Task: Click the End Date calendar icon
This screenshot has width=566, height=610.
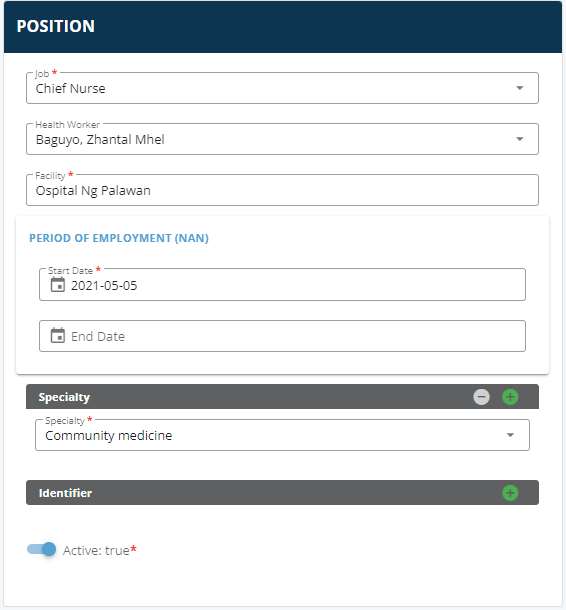Action: tap(58, 335)
